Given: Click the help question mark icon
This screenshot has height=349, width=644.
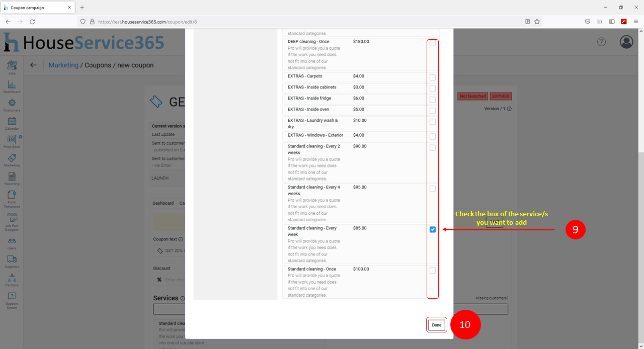Looking at the screenshot, I should (602, 42).
